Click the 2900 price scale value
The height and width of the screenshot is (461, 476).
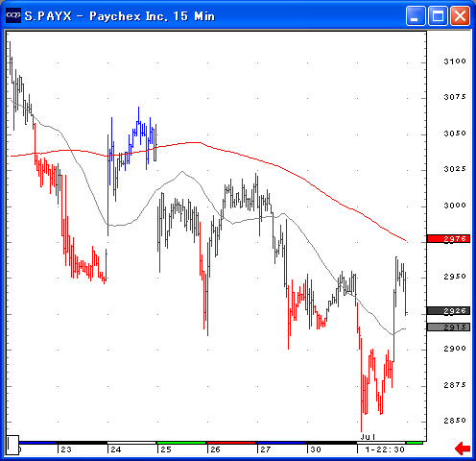[x=455, y=349]
